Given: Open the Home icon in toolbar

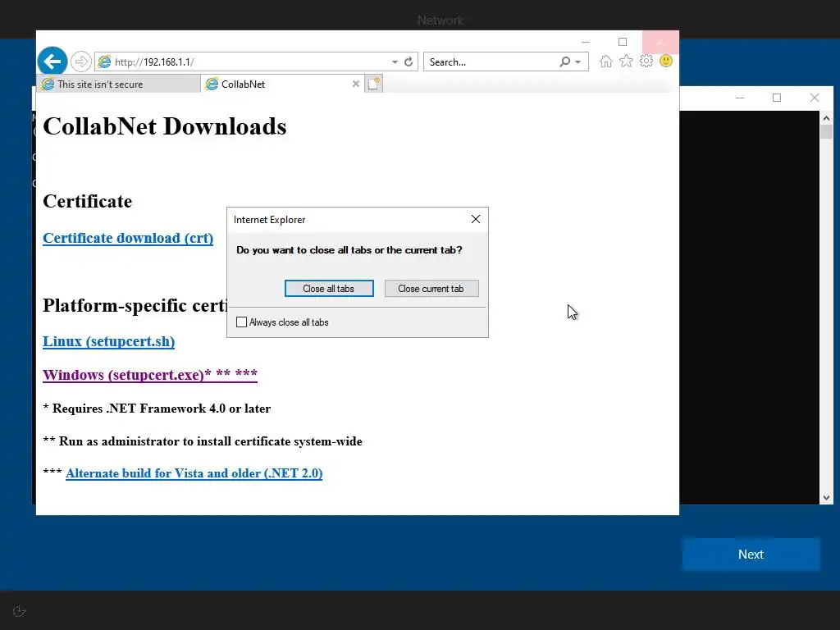Looking at the screenshot, I should (x=606, y=61).
